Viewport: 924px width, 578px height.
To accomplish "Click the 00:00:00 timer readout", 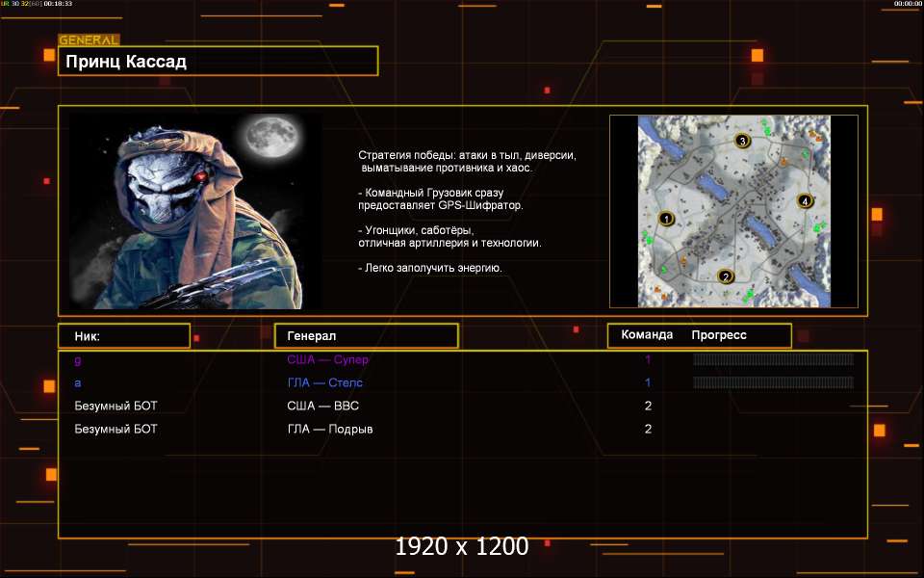I will coord(908,4).
